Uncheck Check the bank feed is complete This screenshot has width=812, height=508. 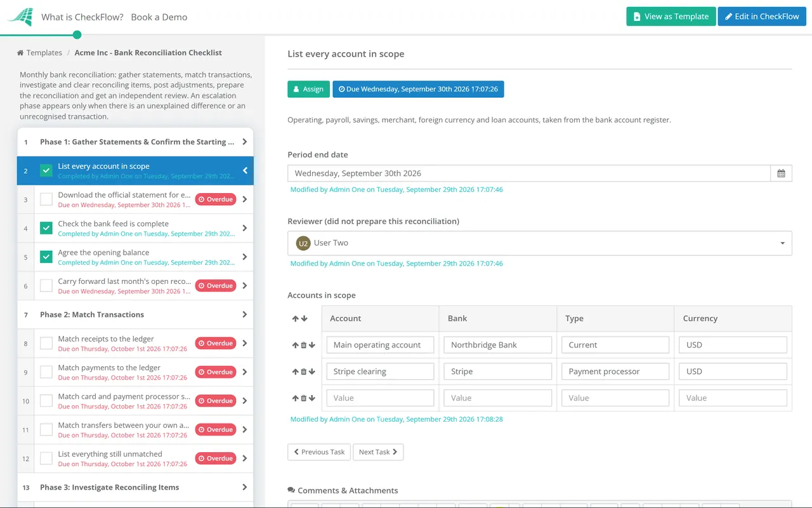pyautogui.click(x=46, y=228)
